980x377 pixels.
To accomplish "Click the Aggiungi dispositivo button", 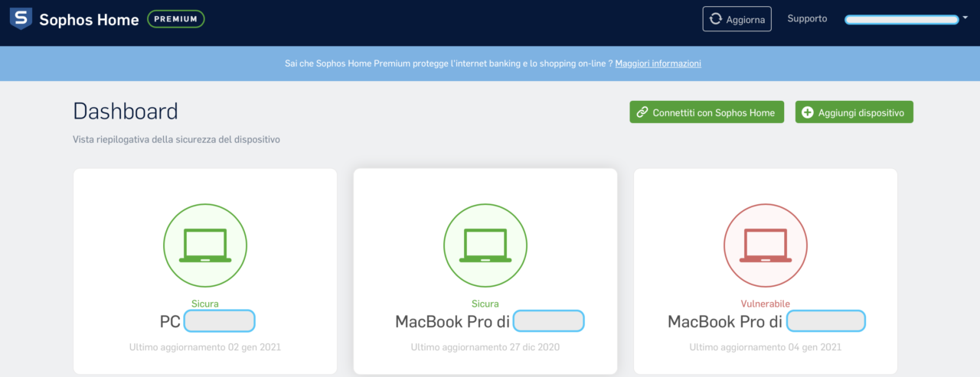I will (854, 112).
